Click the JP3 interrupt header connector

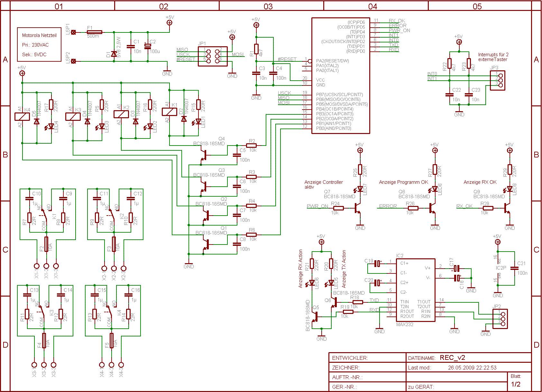pos(497,80)
